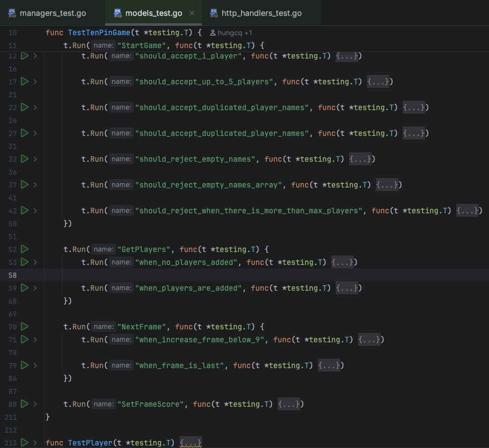Unfold the {...} block of TestPlayer
The width and height of the screenshot is (489, 448).
[190, 443]
